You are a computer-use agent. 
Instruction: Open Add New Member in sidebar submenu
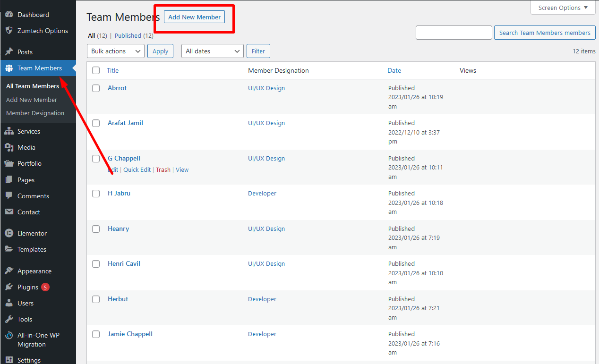click(x=32, y=100)
